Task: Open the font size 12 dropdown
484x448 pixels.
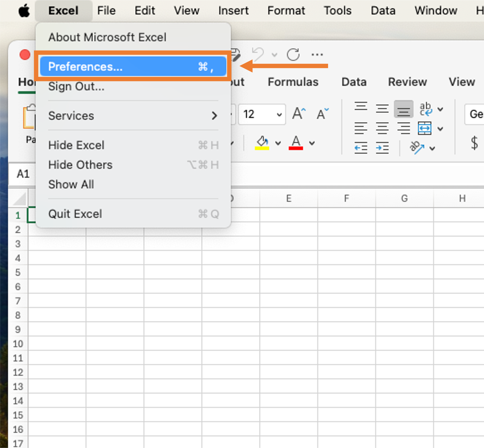Action: pos(279,114)
